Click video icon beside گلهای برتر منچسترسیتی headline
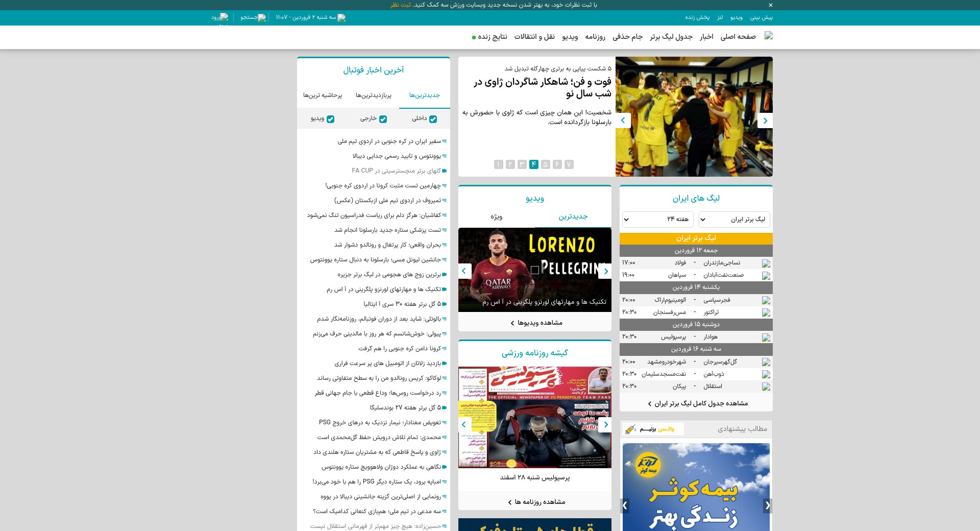This screenshot has height=531, width=980. click(445, 171)
